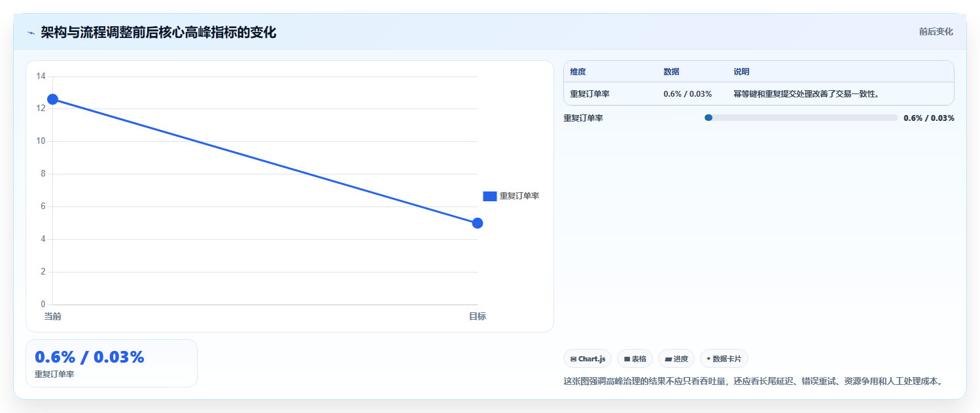Click the 幂等键和重复提交处理 description cell
980x413 pixels.
pyautogui.click(x=806, y=94)
